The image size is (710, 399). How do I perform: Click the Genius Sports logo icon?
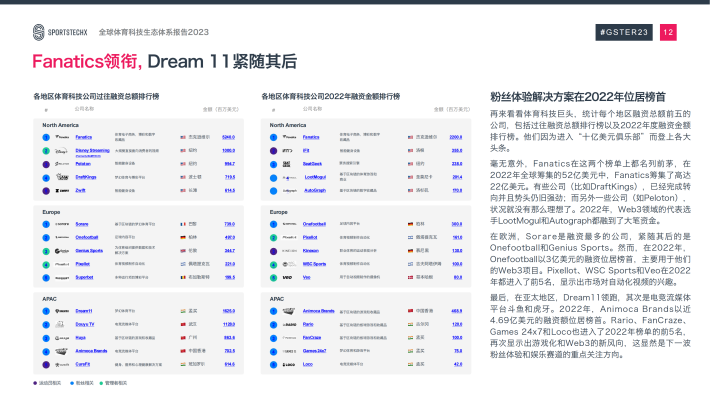click(x=62, y=251)
